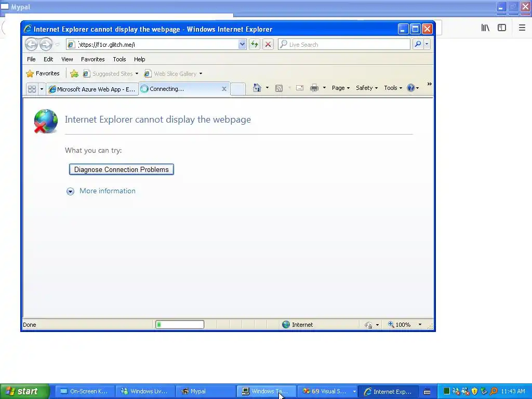Image resolution: width=532 pixels, height=399 pixels.
Task: Open the View menu
Action: (67, 59)
